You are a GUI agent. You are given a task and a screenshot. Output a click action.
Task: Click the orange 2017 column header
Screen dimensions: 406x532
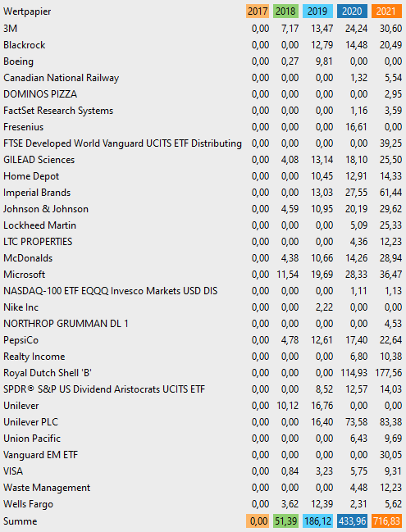pyautogui.click(x=258, y=11)
